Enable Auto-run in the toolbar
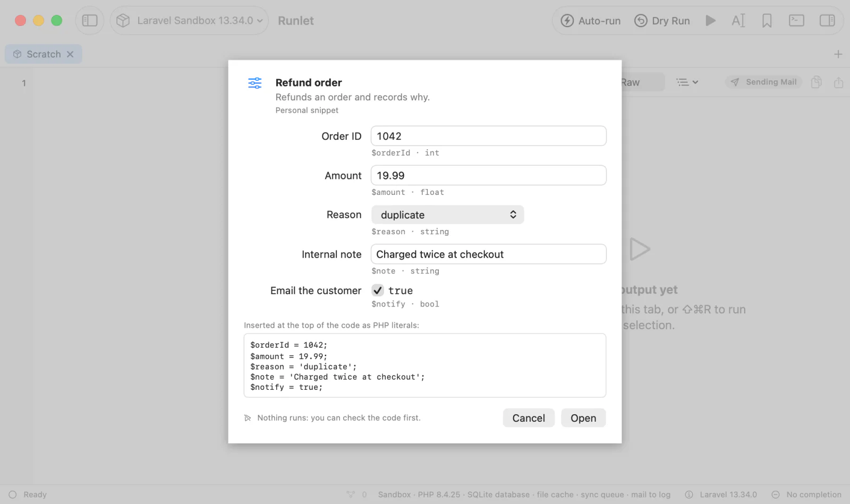This screenshot has height=504, width=850. tap(591, 21)
